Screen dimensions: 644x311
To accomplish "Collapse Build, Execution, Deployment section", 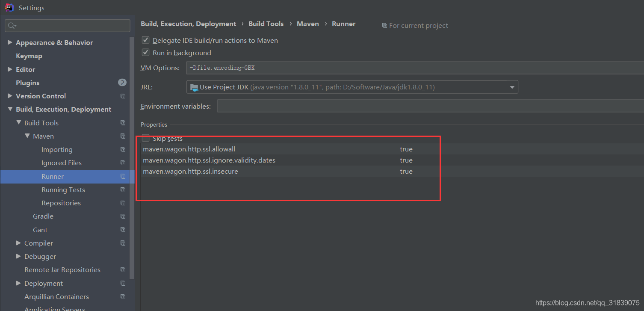I will pyautogui.click(x=10, y=110).
